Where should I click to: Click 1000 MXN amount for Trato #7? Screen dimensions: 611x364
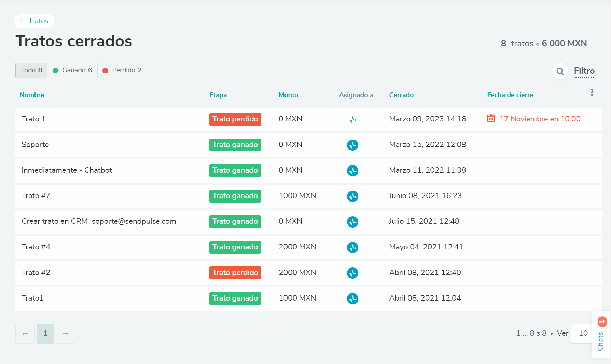tap(297, 195)
